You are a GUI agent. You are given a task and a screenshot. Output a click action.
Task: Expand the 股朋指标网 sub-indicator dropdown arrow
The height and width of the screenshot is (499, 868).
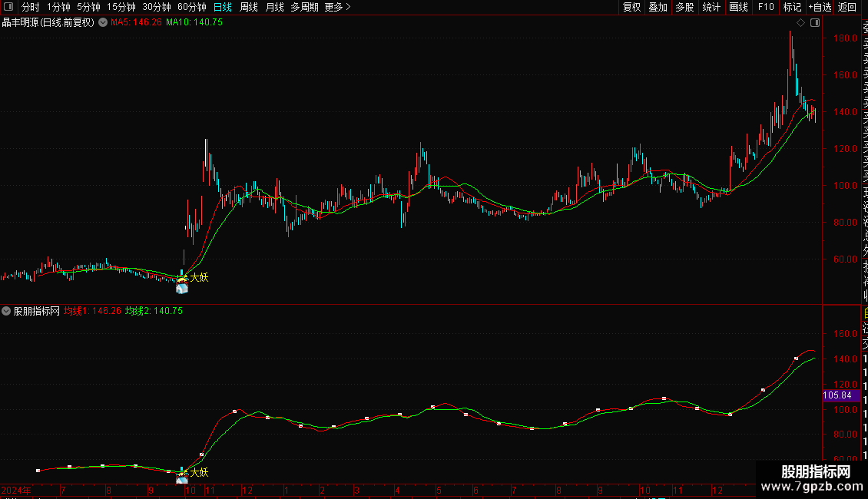(x=6, y=311)
